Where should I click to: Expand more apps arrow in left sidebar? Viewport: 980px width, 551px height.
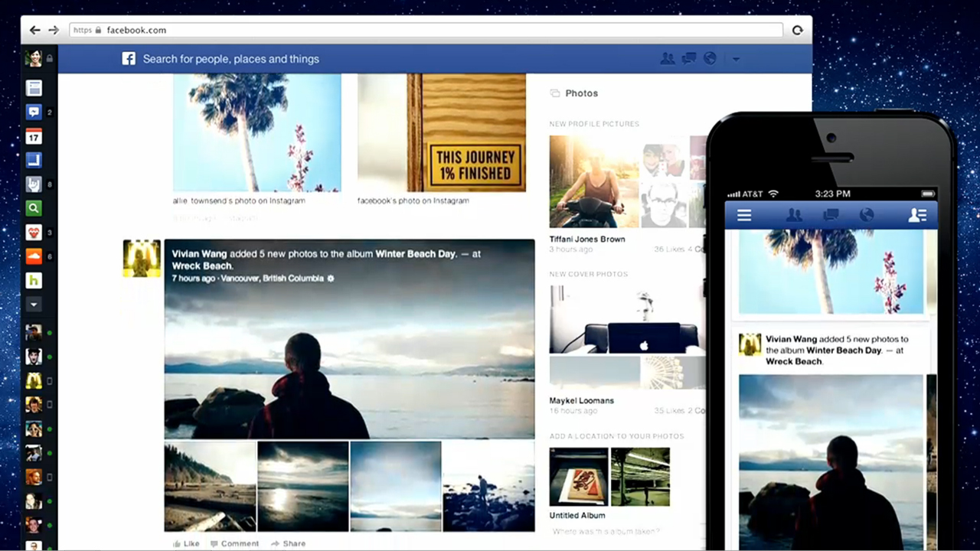tap(34, 305)
